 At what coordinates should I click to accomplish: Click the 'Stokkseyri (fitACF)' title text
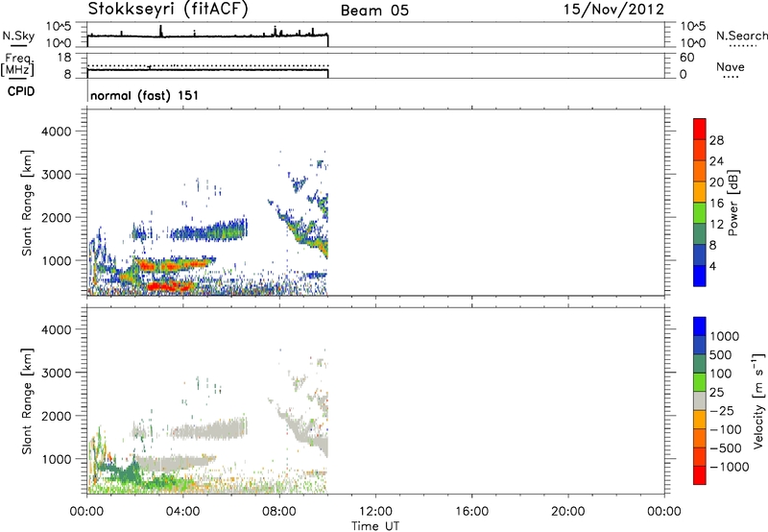(x=168, y=10)
